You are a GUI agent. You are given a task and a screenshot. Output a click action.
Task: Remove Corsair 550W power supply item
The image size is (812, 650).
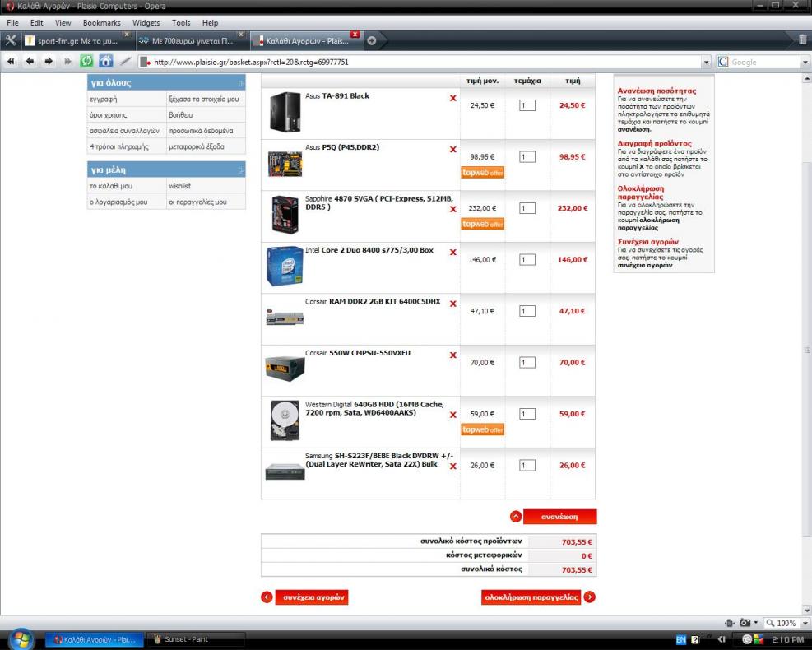[x=453, y=355]
